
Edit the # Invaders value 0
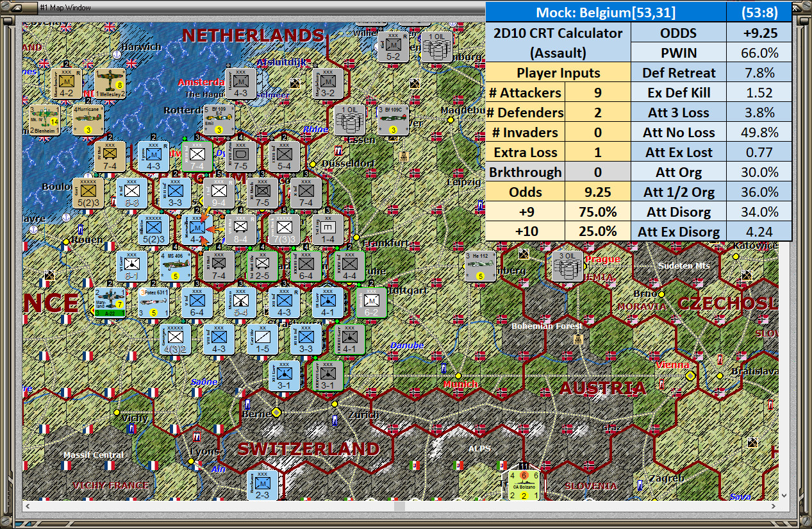pyautogui.click(x=598, y=133)
